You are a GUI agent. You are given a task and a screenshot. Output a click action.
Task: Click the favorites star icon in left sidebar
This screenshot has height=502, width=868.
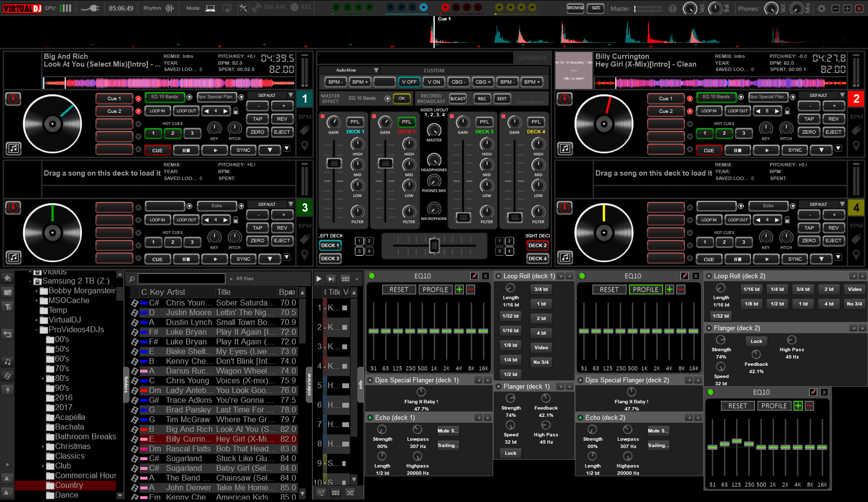pyautogui.click(x=7, y=278)
